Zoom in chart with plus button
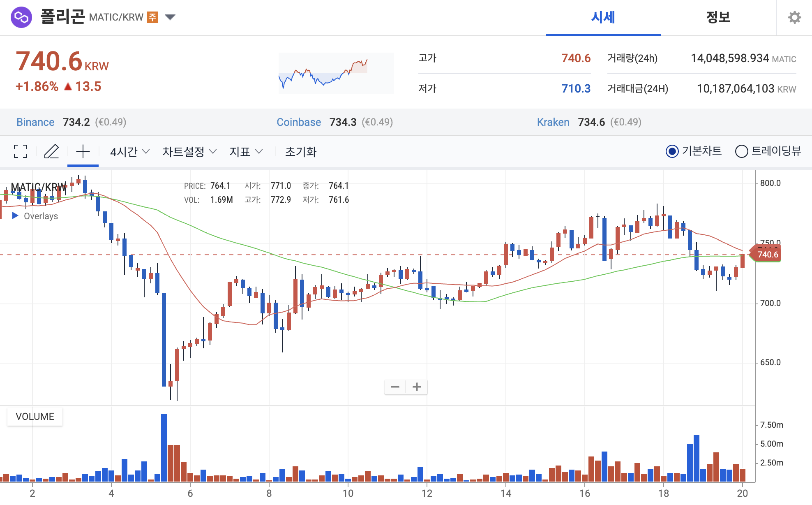812x505 pixels. pyautogui.click(x=417, y=387)
